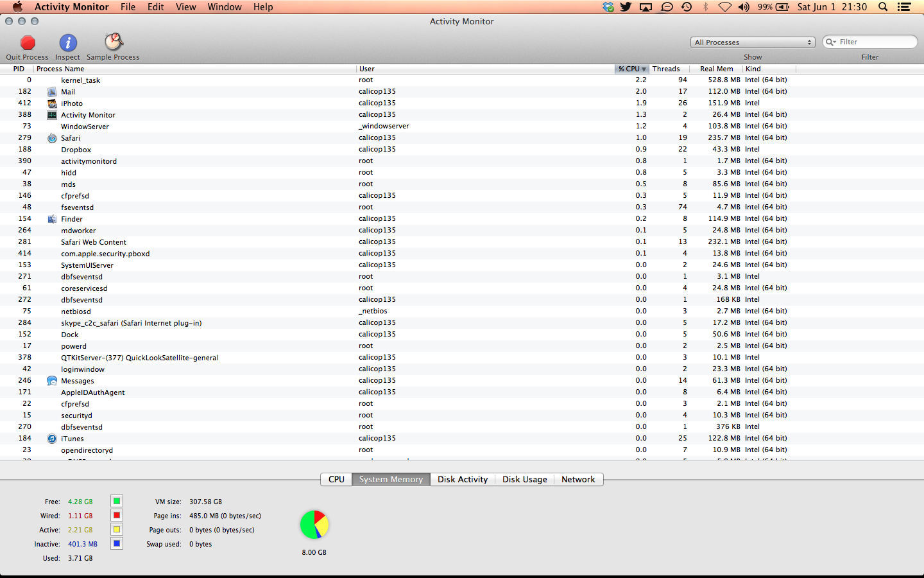Screen dimensions: 924x578
Task: Open the Help menu
Action: tap(263, 6)
